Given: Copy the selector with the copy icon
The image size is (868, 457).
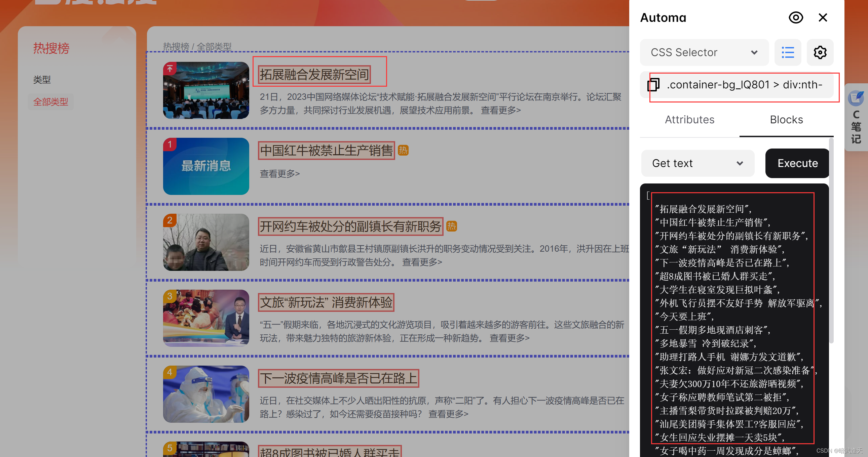Looking at the screenshot, I should pos(653,85).
